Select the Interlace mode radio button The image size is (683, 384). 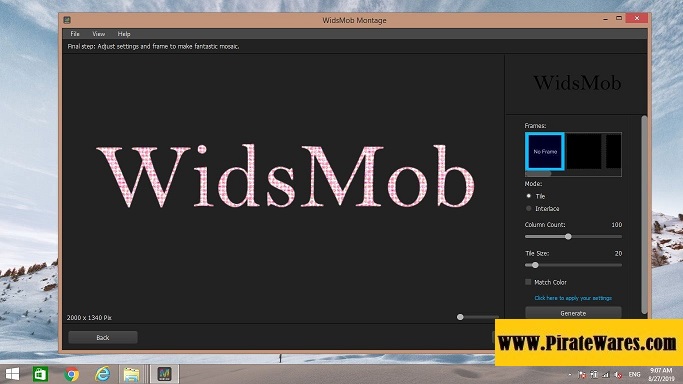pyautogui.click(x=529, y=209)
